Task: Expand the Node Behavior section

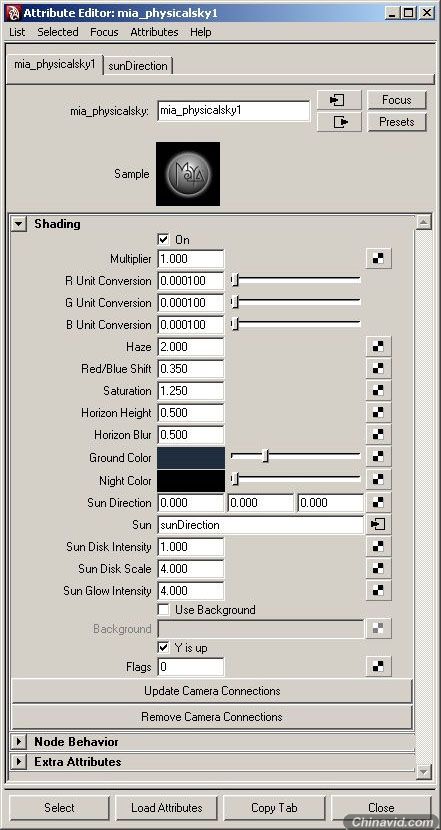Action: coord(19,742)
